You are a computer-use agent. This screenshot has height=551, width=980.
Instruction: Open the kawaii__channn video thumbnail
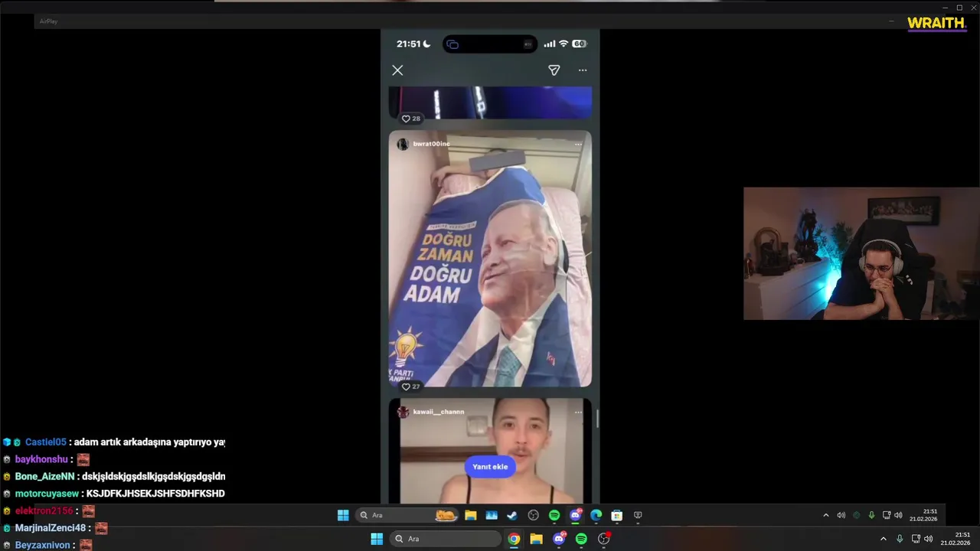click(x=490, y=451)
